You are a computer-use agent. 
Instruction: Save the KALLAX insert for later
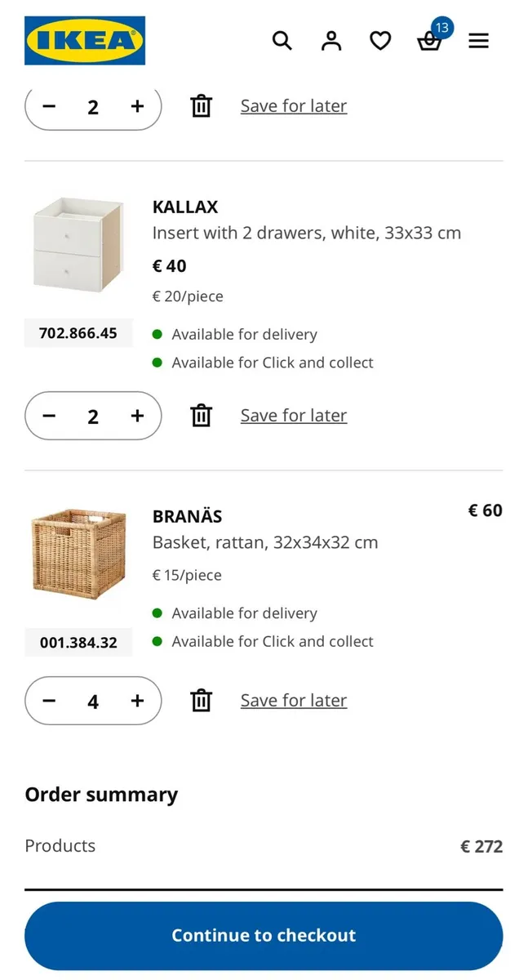[293, 415]
